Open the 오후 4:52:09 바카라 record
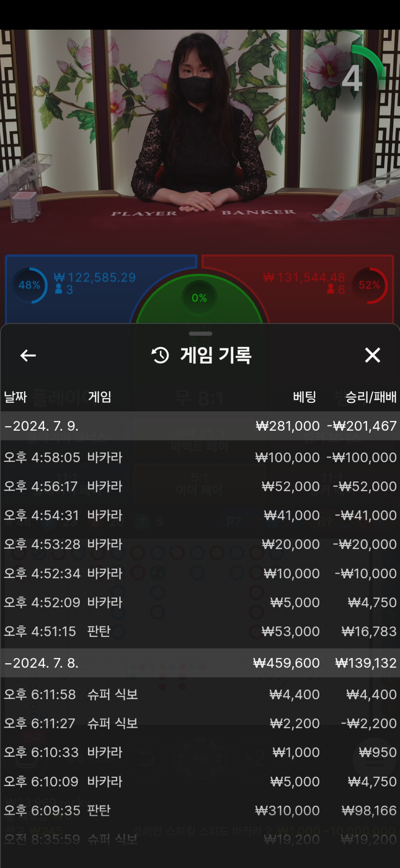The width and height of the screenshot is (400, 868). 200,602
